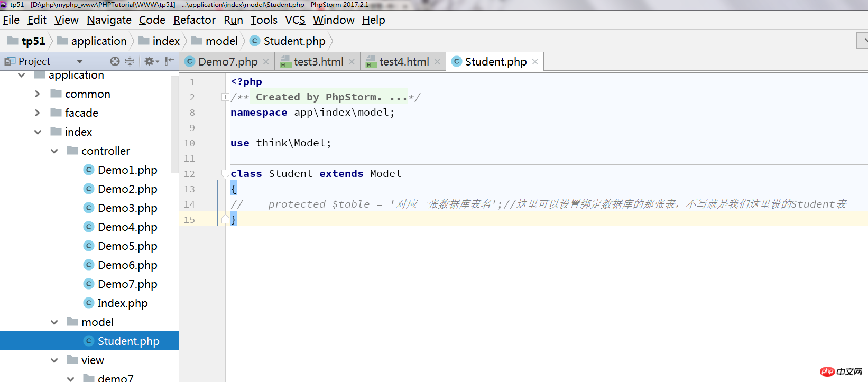
Task: Open the Edit menu
Action: tap(37, 20)
